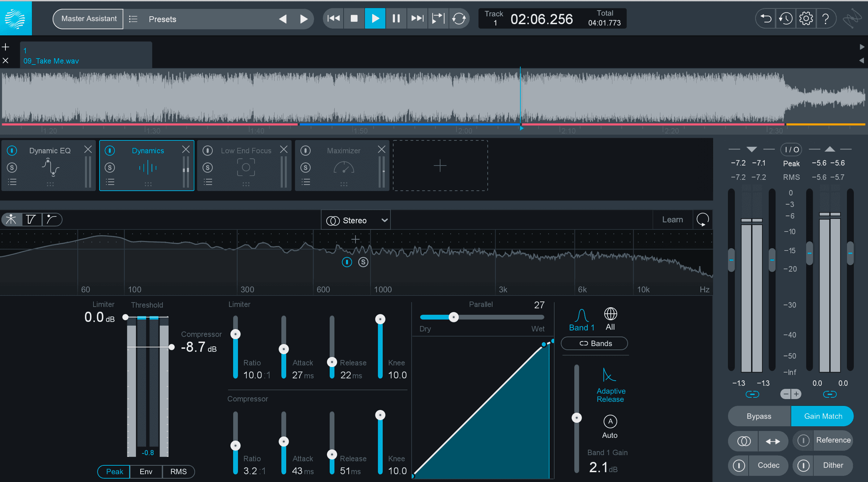Toggle loop playback
The width and height of the screenshot is (868, 482).
(x=459, y=18)
